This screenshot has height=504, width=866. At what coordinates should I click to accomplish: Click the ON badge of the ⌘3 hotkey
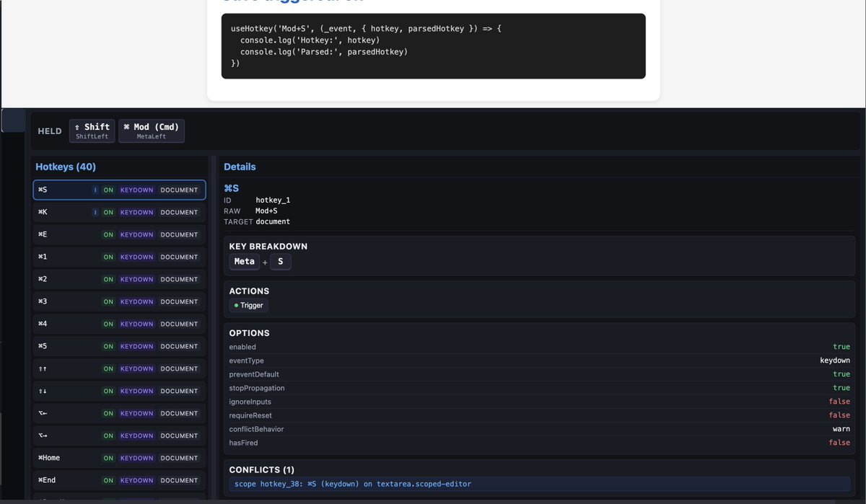[108, 302]
